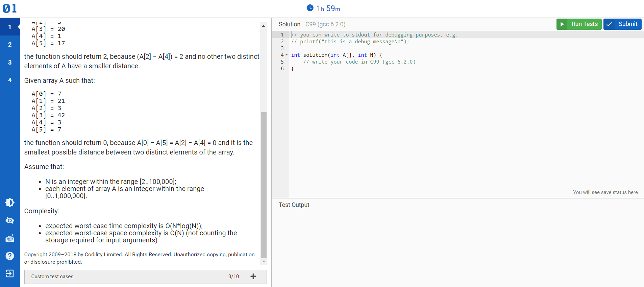Switch to task 4 tab

coord(10,80)
